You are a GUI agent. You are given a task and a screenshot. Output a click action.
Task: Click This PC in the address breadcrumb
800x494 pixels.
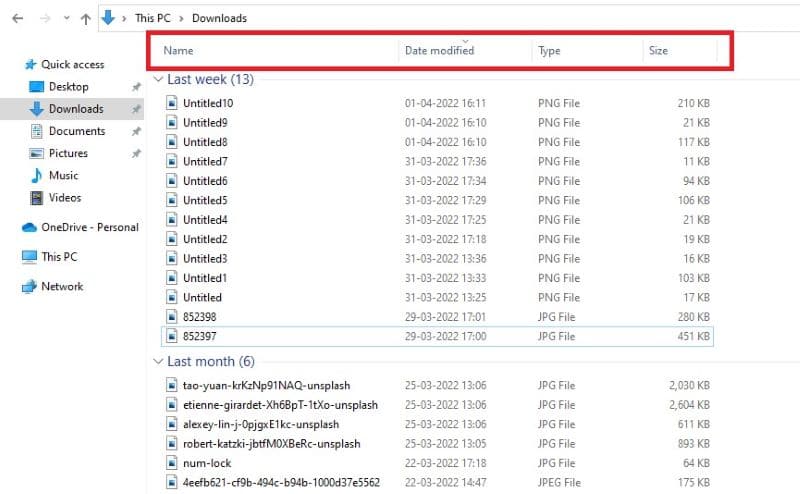pyautogui.click(x=153, y=18)
